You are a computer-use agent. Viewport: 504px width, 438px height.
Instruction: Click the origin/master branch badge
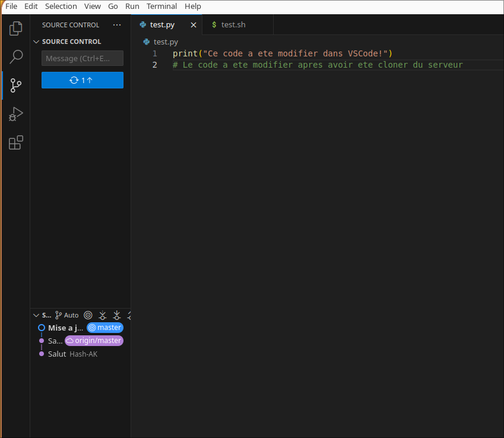(94, 341)
